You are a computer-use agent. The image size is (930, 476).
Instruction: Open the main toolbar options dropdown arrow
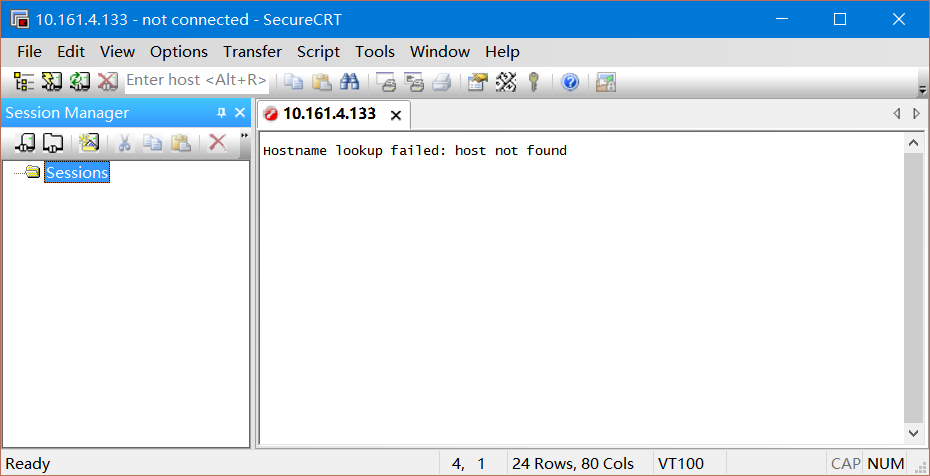click(921, 84)
